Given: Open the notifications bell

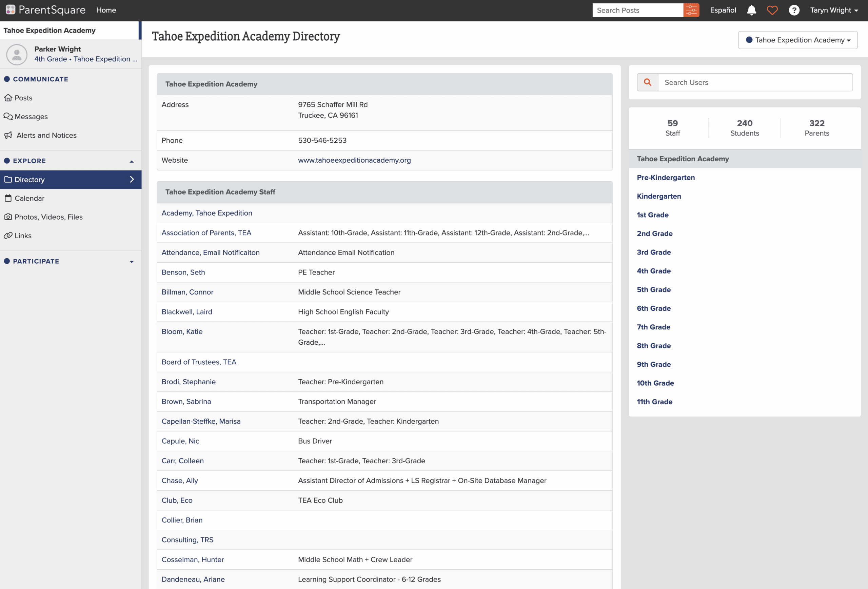Looking at the screenshot, I should click(x=751, y=10).
